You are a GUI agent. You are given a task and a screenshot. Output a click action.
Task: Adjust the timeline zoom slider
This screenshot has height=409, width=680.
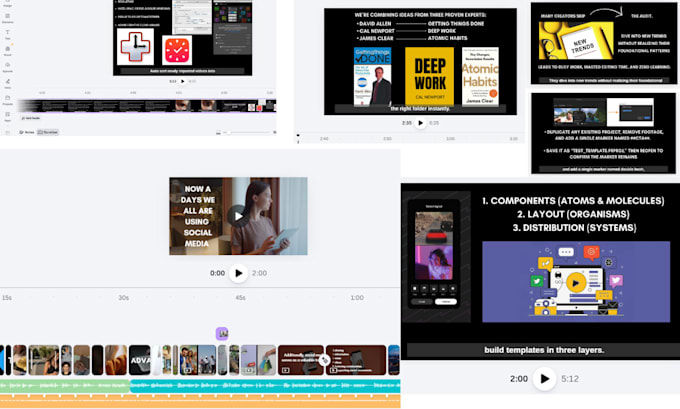(248, 133)
